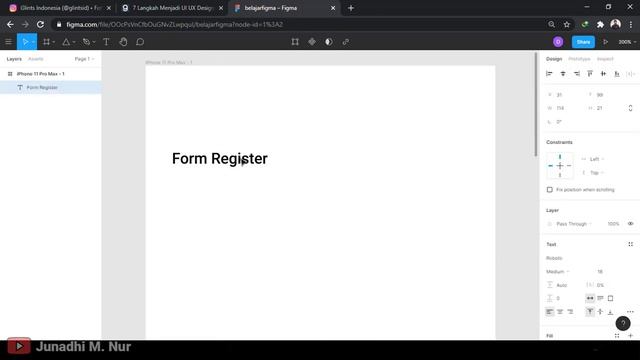
Task: Select the Move tool
Action: (25, 42)
